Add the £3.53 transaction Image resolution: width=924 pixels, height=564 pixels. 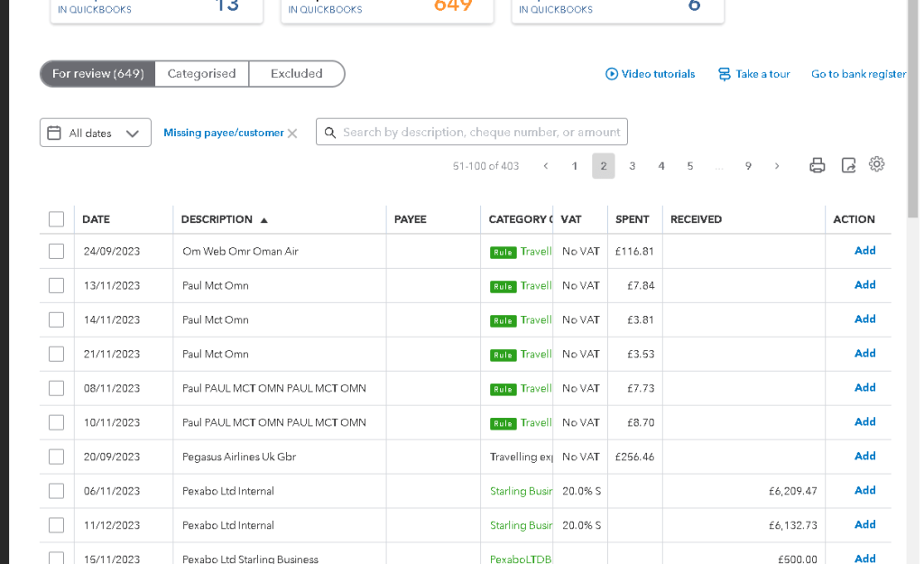point(865,353)
